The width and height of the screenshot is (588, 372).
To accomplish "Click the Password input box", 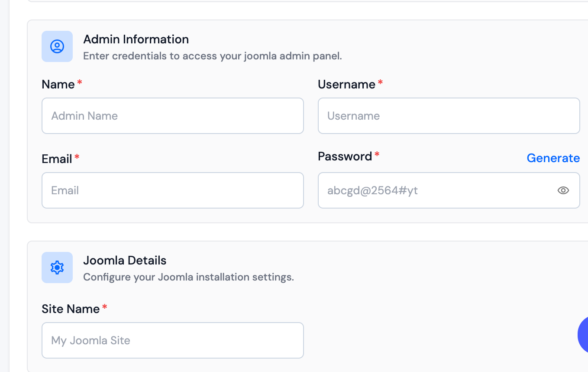I will [x=433, y=190].
